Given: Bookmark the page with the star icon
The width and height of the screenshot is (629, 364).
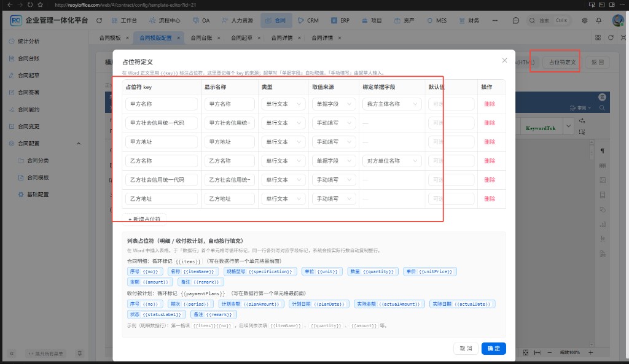Looking at the screenshot, I should pyautogui.click(x=40, y=5).
